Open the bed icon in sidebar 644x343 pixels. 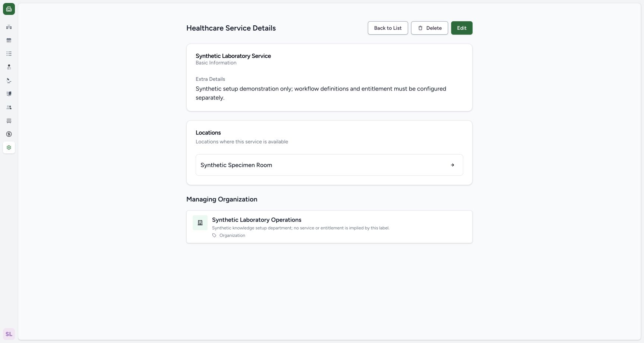point(9,121)
